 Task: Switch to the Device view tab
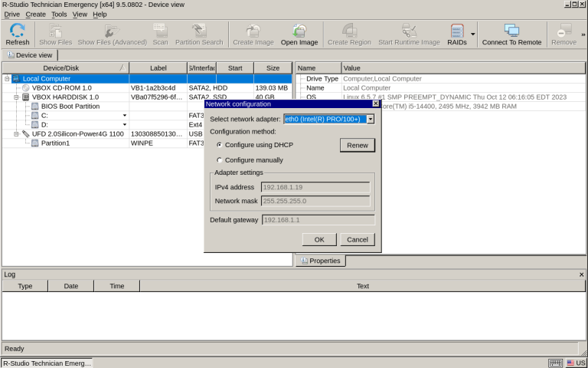[x=30, y=55]
